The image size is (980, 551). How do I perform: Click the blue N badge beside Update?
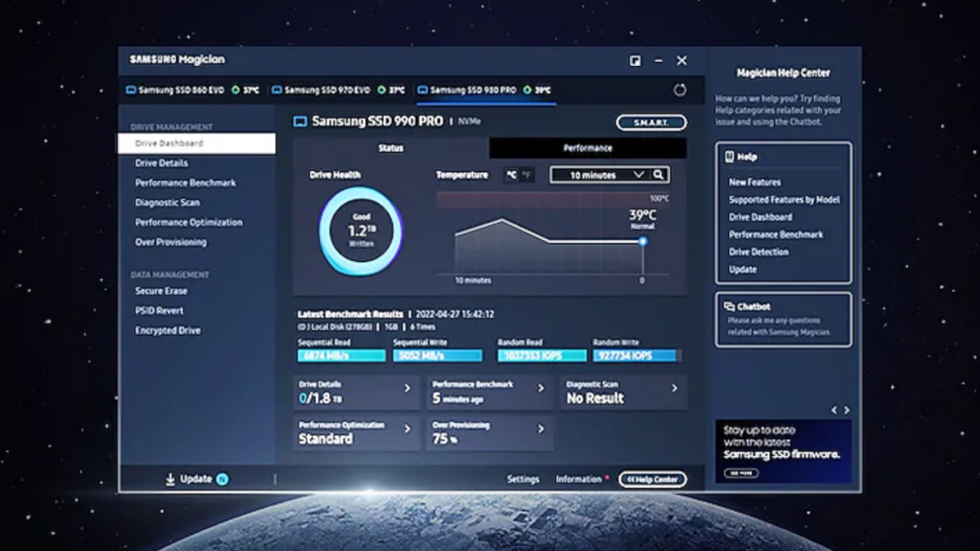coord(222,479)
